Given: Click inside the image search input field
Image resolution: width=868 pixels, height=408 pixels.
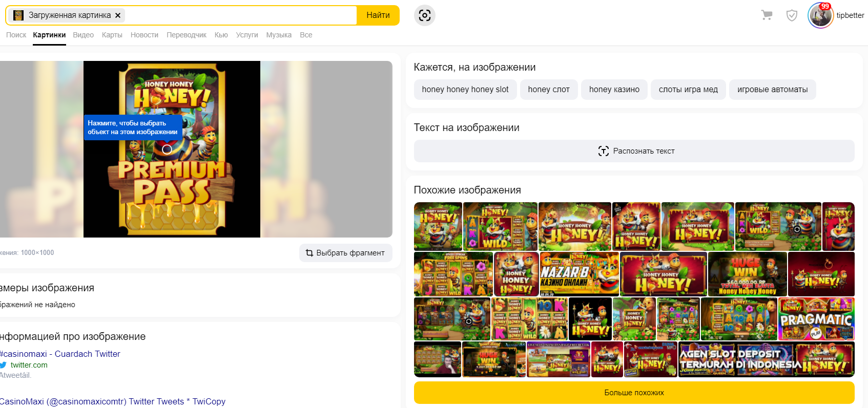Looking at the screenshot, I should (241, 15).
